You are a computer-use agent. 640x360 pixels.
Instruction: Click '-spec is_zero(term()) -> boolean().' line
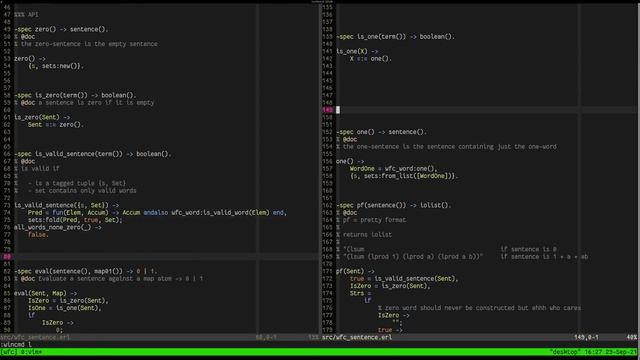75,96
